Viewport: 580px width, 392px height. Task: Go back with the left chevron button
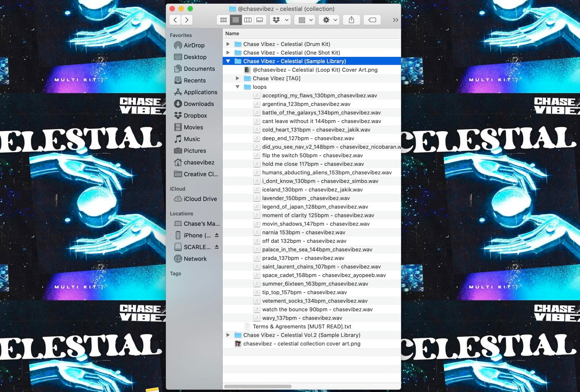click(175, 20)
